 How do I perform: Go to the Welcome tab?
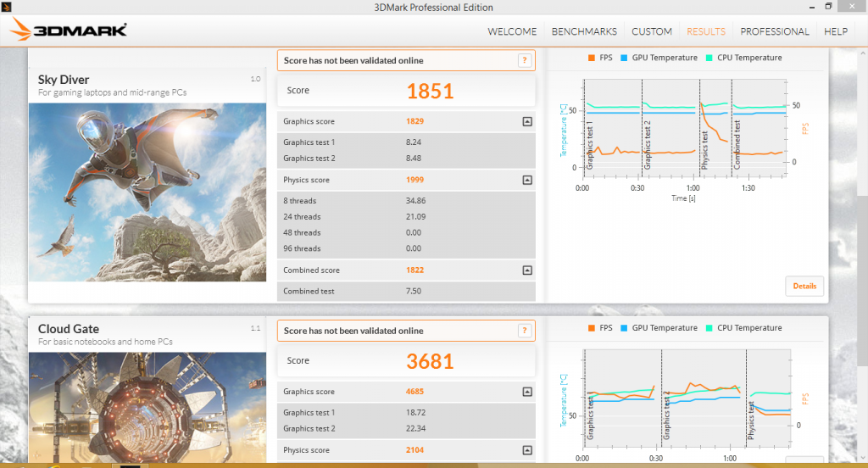click(512, 31)
